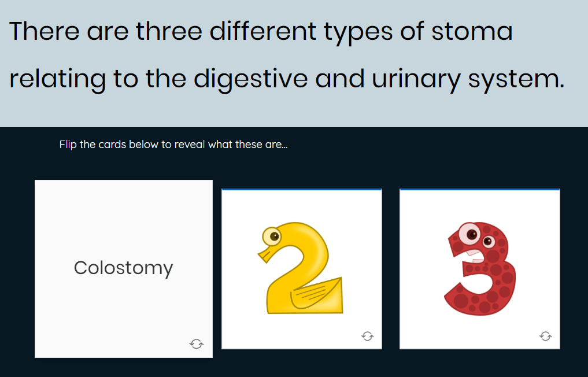
Task: Flip the card showing yellow duck number 2
Action: 302,269
